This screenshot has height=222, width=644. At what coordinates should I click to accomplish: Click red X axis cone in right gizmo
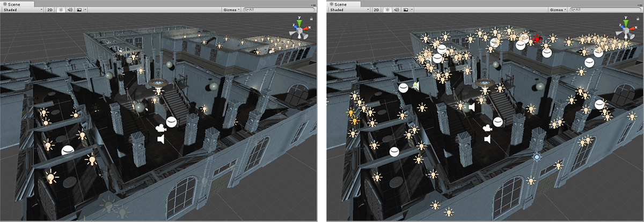633,29
